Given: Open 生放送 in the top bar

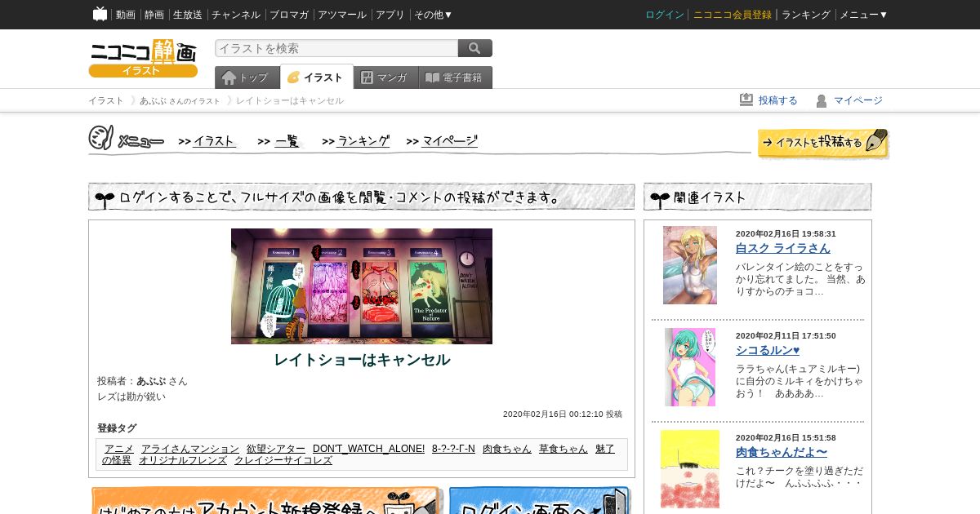Looking at the screenshot, I should (188, 15).
